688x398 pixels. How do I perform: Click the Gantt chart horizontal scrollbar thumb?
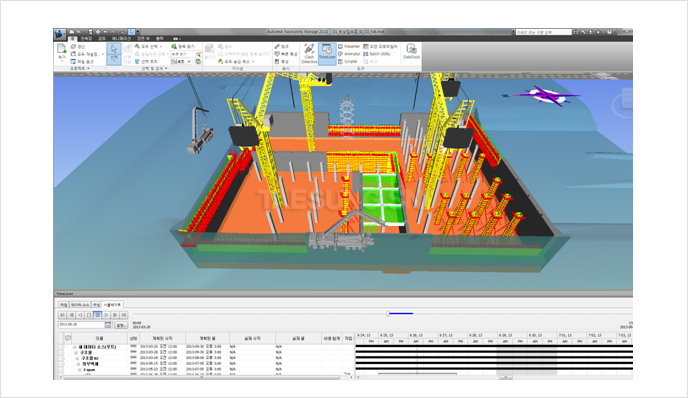point(505,377)
